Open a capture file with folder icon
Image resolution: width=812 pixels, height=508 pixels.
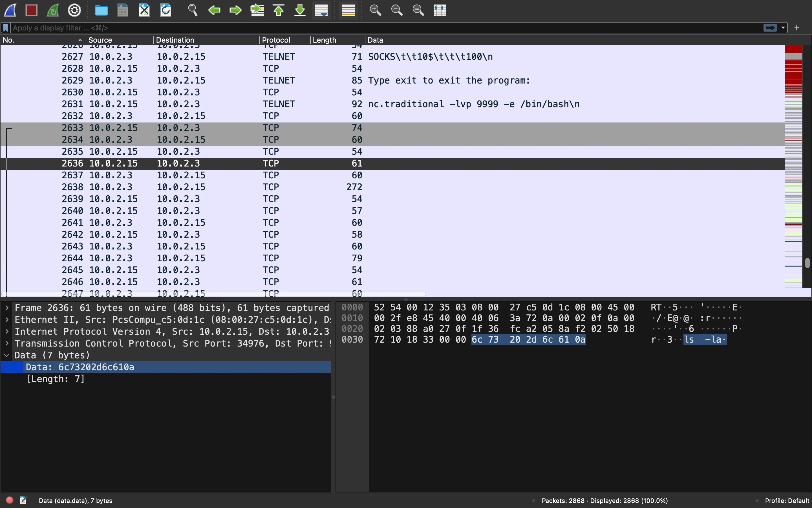click(101, 10)
